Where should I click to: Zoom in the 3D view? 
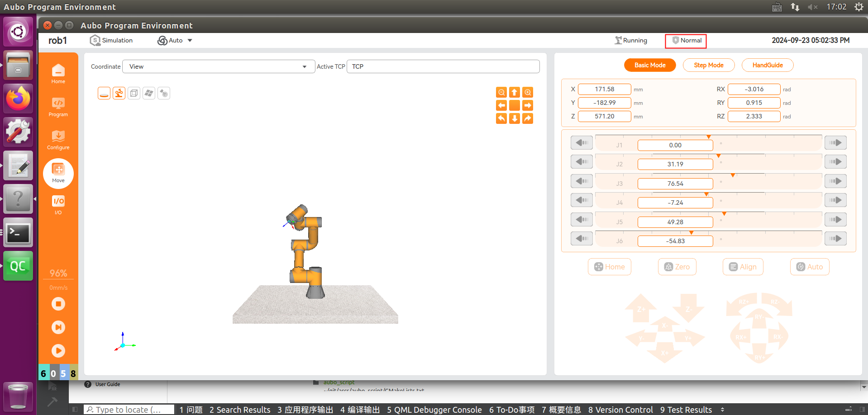[528, 92]
